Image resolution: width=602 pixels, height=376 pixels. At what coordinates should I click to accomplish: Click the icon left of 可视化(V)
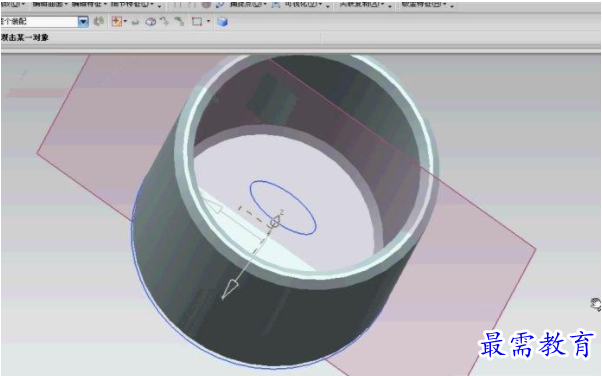(276, 4)
